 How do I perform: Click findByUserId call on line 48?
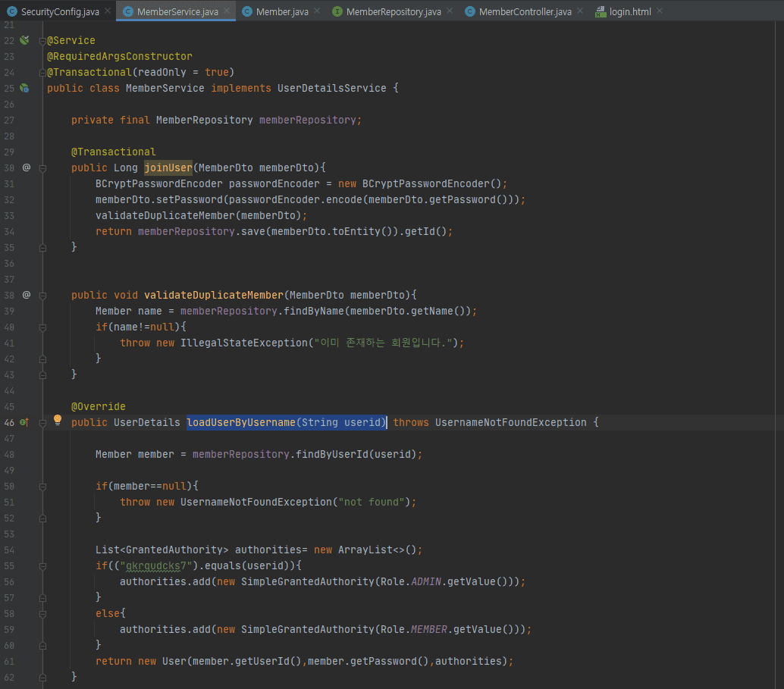tap(332, 454)
